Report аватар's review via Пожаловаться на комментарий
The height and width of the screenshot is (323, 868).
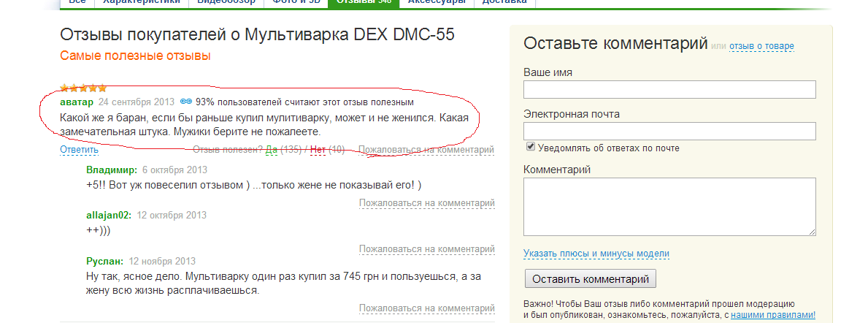(x=426, y=150)
